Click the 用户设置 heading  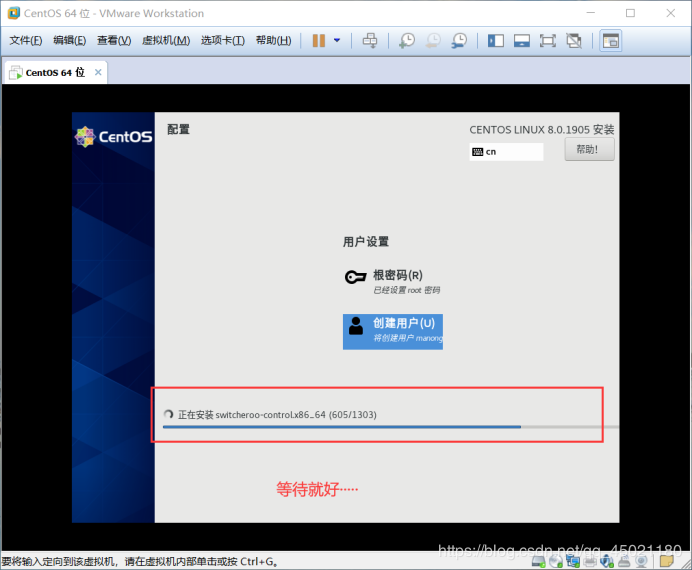pos(366,242)
